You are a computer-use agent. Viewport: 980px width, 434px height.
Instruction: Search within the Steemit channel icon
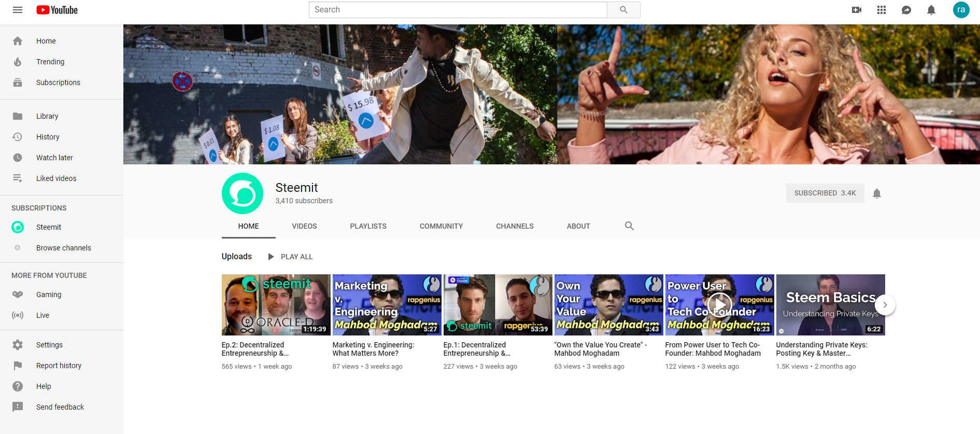[x=629, y=226]
